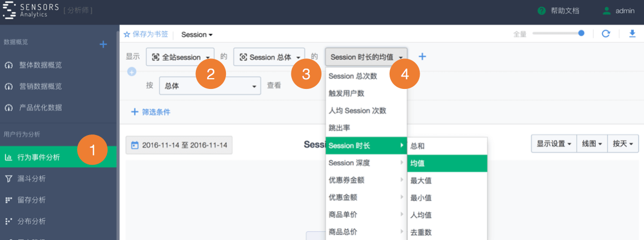Click the admin user avatar icon
Screen dimensions: 644x240
tap(606, 11)
